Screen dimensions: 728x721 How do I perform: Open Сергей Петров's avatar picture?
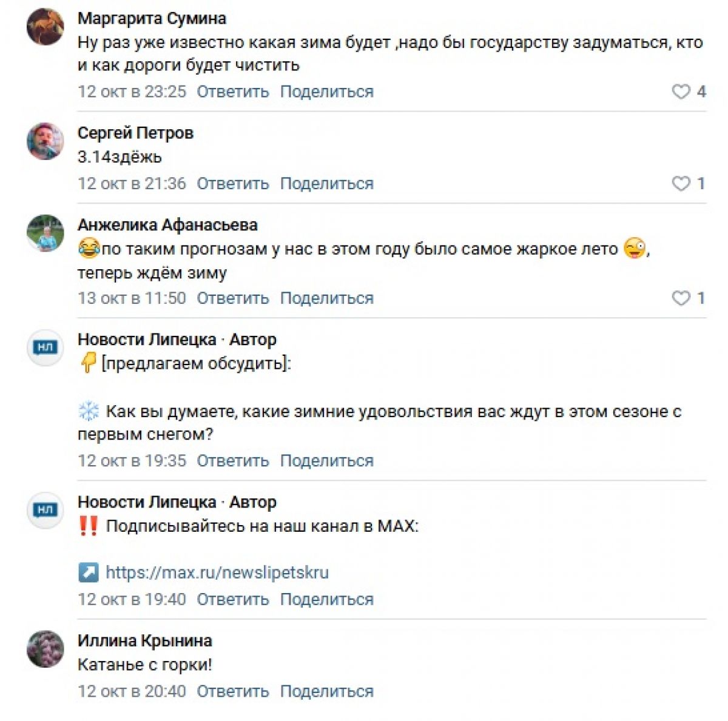pyautogui.click(x=45, y=141)
